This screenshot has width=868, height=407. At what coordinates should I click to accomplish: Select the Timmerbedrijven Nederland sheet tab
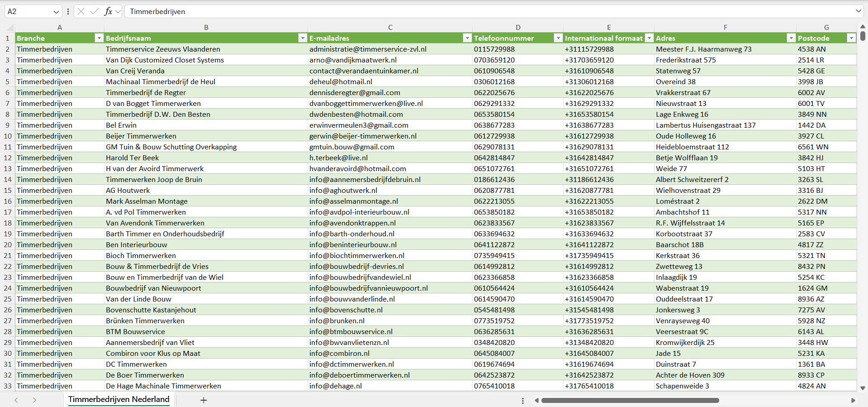tap(119, 399)
